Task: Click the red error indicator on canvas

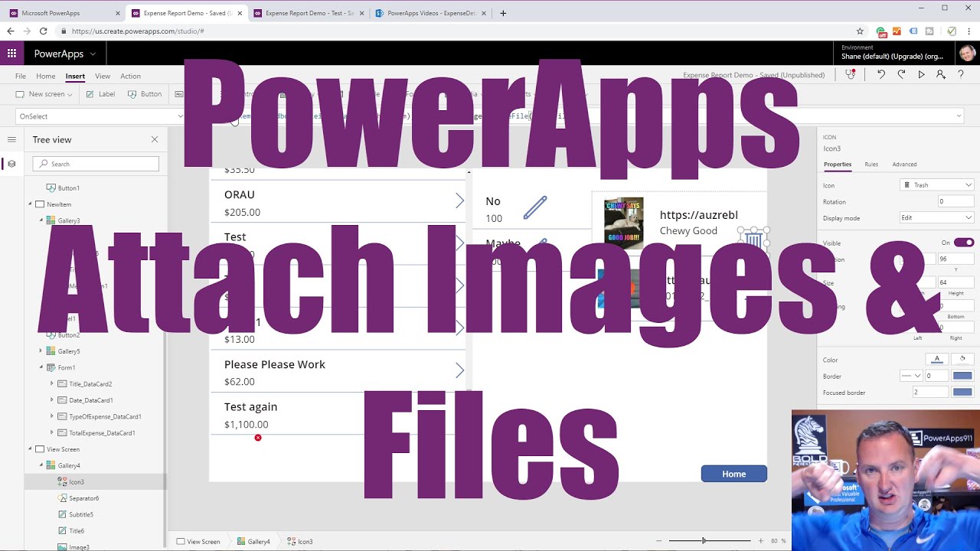Action: tap(258, 438)
